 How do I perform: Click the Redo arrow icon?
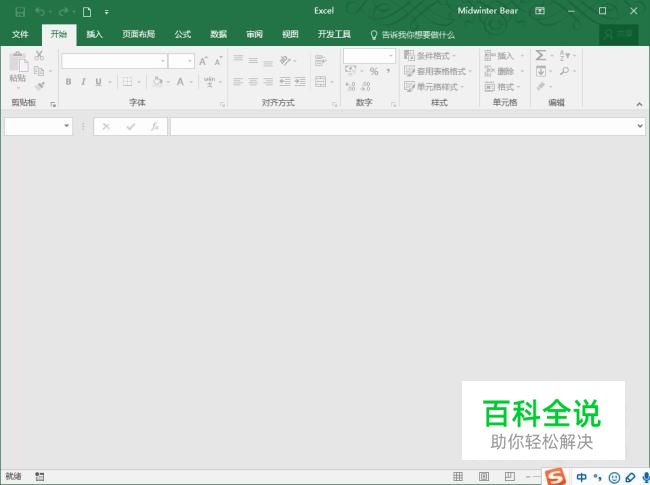tap(63, 12)
